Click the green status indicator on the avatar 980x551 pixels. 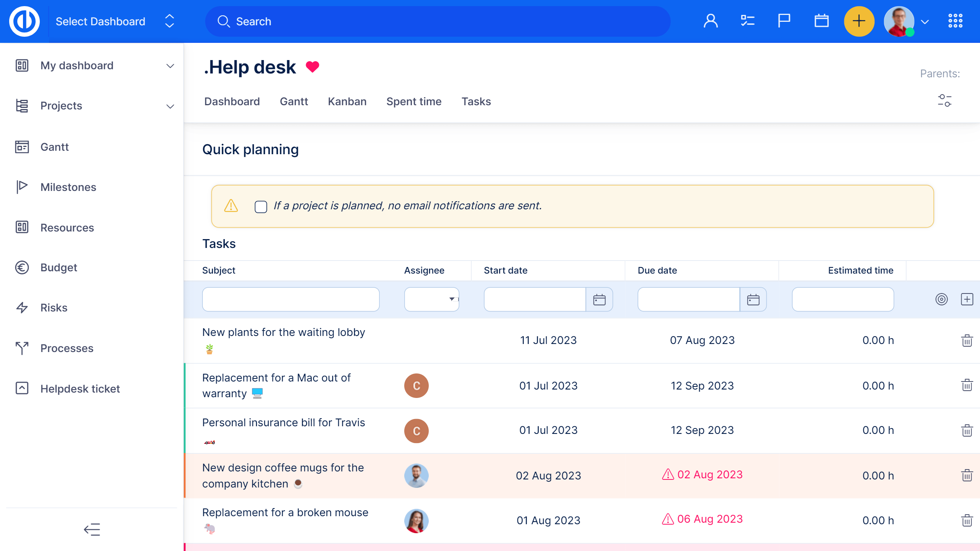910,33
